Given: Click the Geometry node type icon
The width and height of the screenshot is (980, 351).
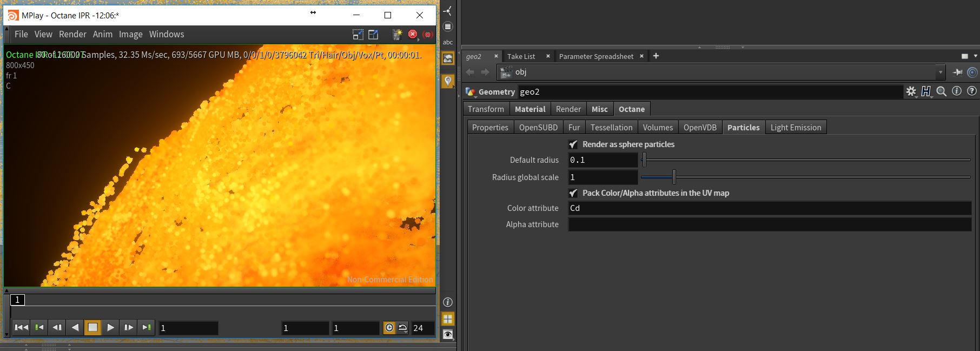Looking at the screenshot, I should [471, 92].
